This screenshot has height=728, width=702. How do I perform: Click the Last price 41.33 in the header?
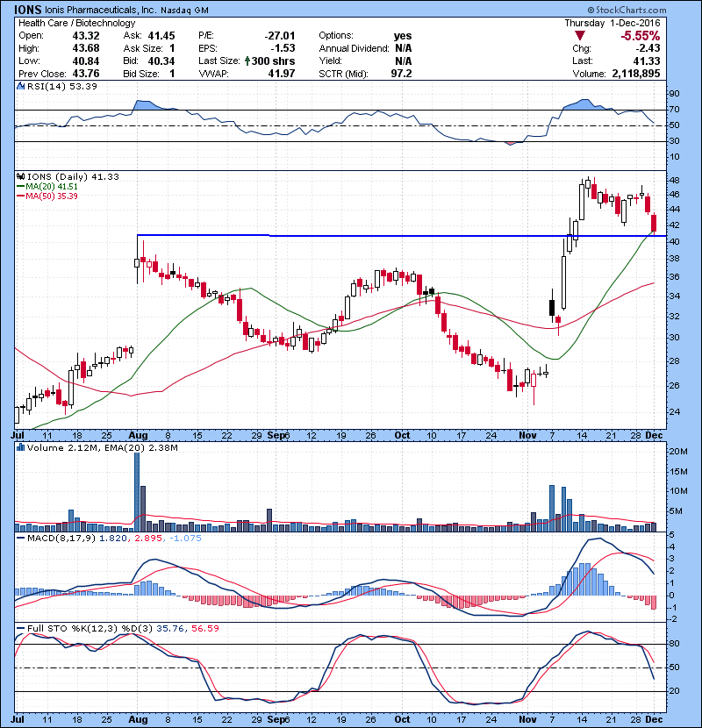[647, 61]
